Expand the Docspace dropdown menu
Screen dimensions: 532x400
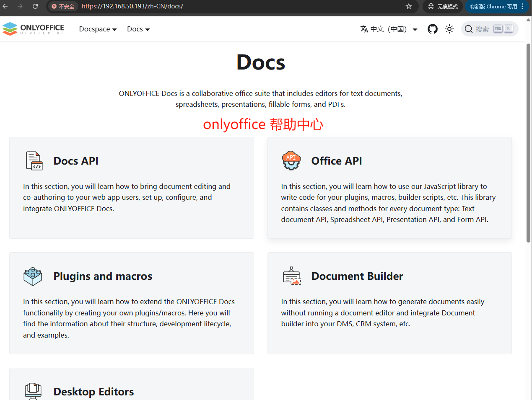[x=98, y=29]
